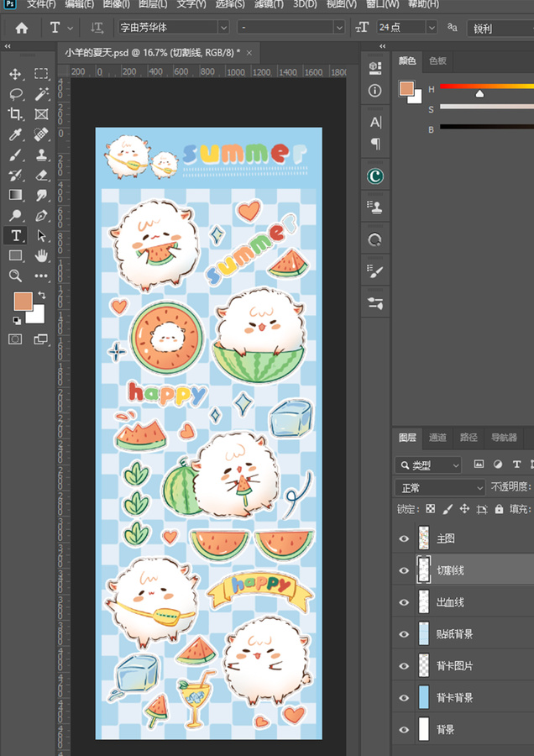Hide the 贴纸背景 layer
The height and width of the screenshot is (756, 534).
click(404, 634)
